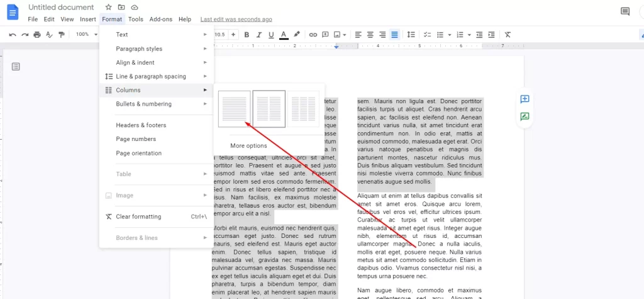Open the 100% zoom dropdown
The width and height of the screenshot is (644, 299).
87,35
